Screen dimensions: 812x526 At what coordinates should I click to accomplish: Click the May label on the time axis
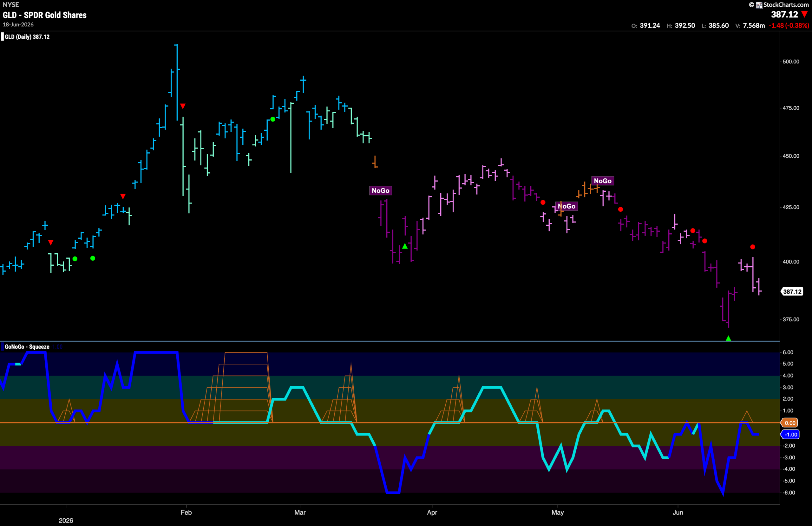(558, 512)
